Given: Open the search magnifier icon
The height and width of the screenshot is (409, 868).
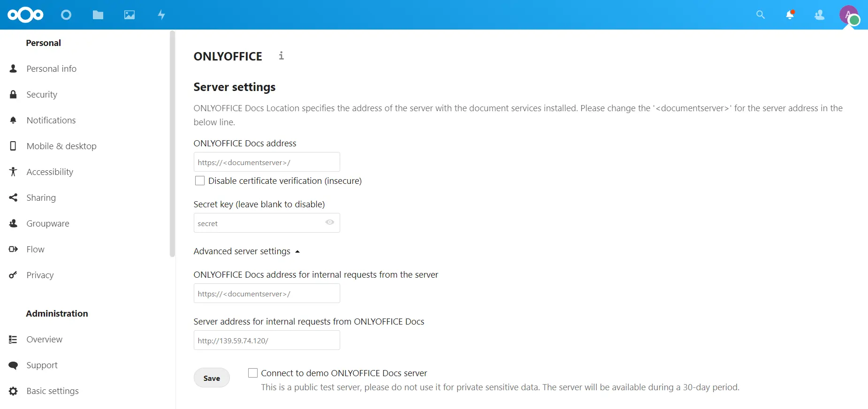Looking at the screenshot, I should point(761,15).
